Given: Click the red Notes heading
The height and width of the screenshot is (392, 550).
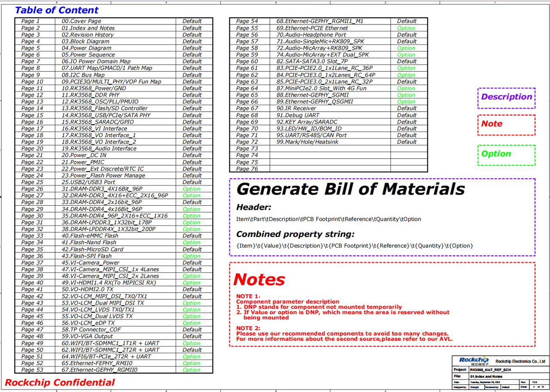Looking at the screenshot, I should click(x=259, y=280).
